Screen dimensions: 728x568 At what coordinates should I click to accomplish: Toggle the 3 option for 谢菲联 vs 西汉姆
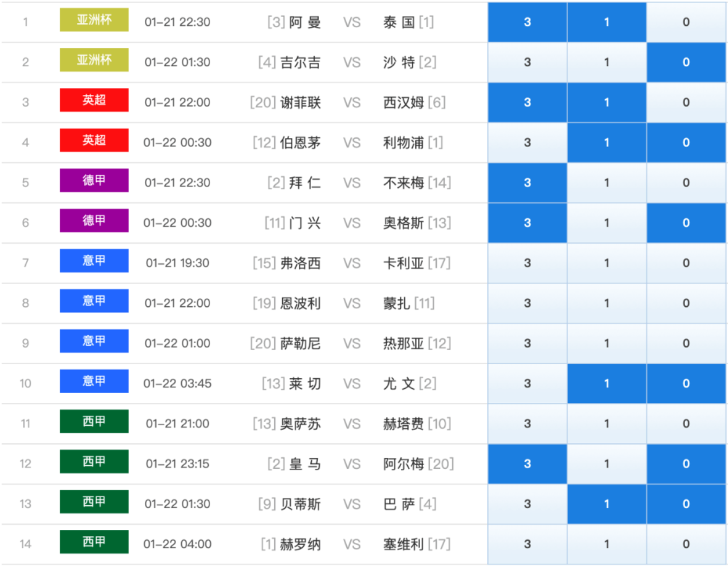527,102
